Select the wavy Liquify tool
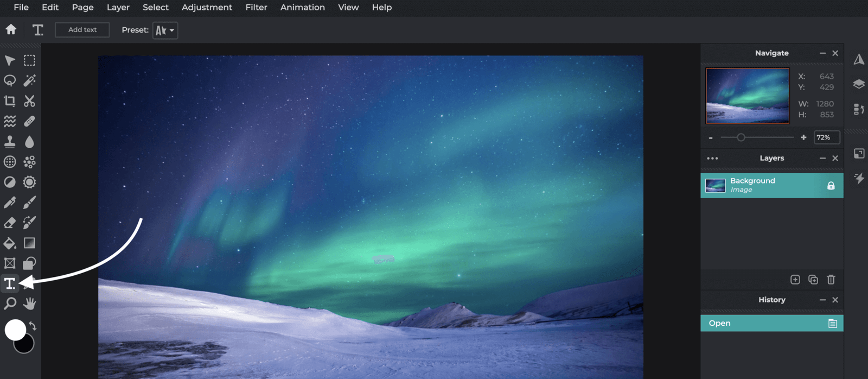Screen dimensions: 868x379 click(10, 121)
